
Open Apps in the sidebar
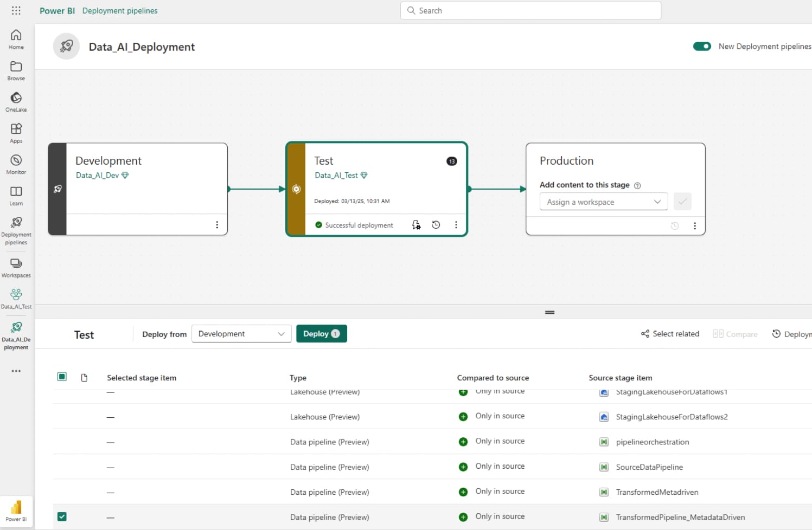16,133
